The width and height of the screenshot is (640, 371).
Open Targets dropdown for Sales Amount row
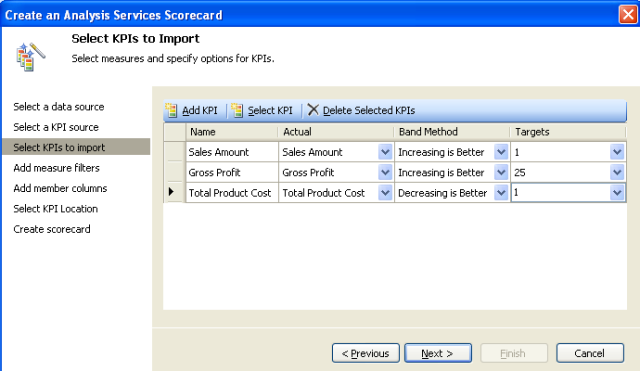617,152
